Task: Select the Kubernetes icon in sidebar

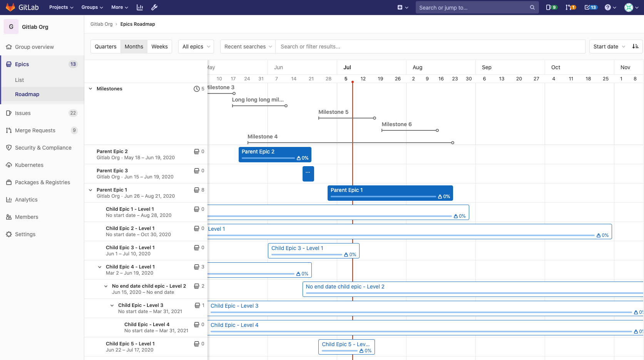Action: point(9,165)
